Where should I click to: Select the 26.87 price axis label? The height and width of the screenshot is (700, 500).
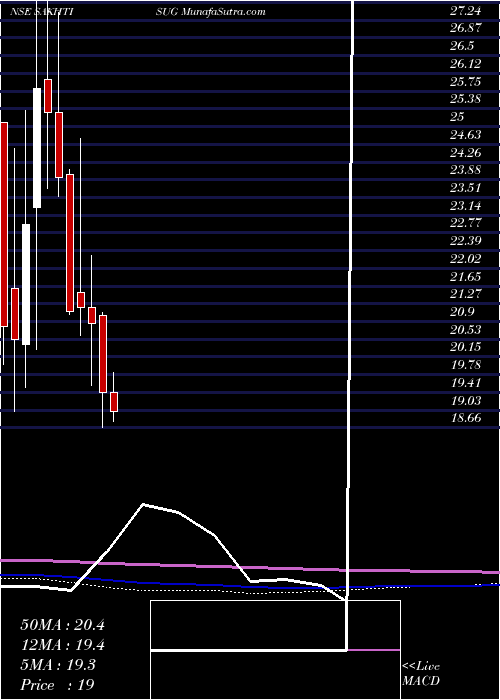click(x=466, y=28)
